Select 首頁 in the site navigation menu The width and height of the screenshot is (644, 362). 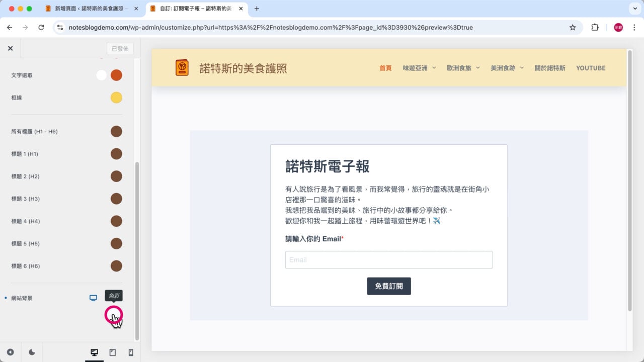coord(385,67)
